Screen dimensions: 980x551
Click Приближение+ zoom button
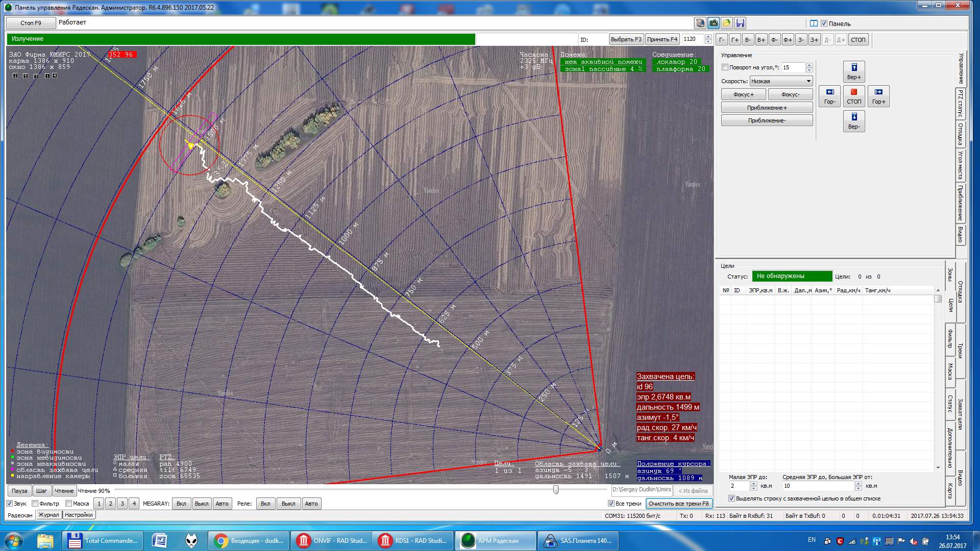click(767, 108)
